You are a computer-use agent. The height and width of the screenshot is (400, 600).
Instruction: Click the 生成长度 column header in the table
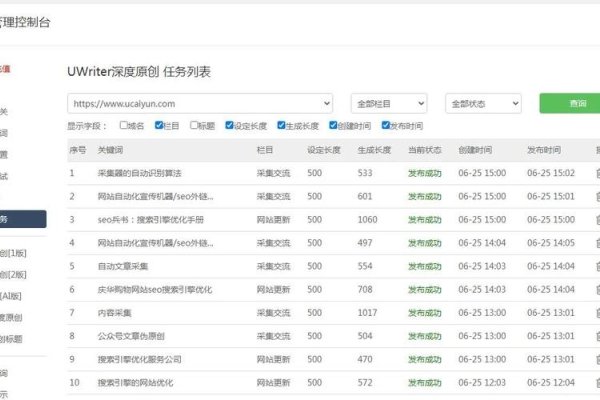pyautogui.click(x=374, y=150)
